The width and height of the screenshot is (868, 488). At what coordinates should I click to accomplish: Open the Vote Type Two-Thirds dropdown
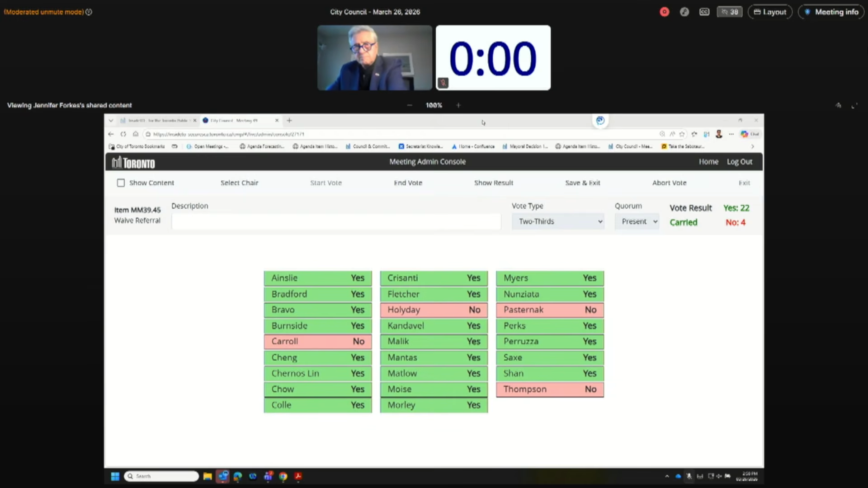[558, 221]
